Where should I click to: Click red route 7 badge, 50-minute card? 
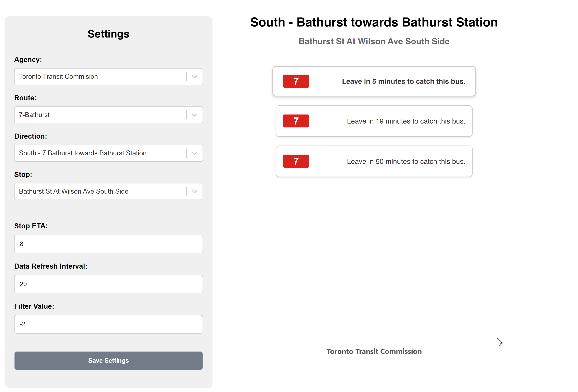coord(296,161)
